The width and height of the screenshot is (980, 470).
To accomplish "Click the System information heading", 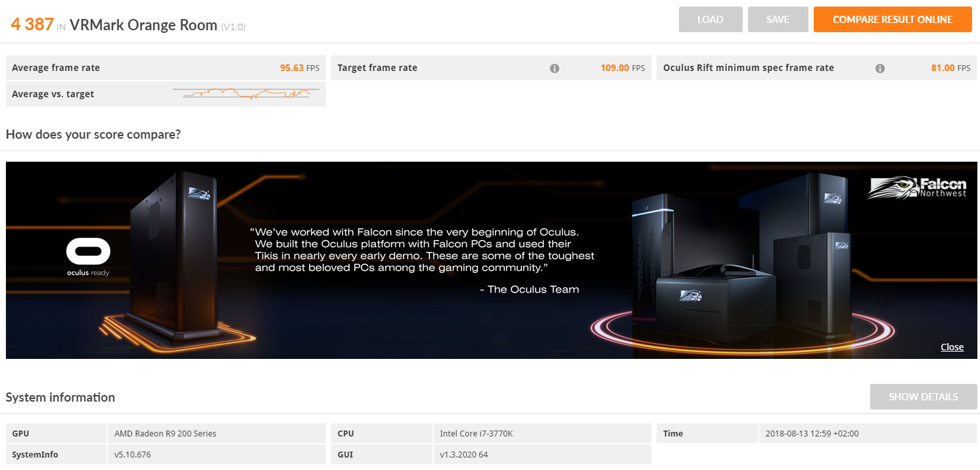I will (60, 397).
